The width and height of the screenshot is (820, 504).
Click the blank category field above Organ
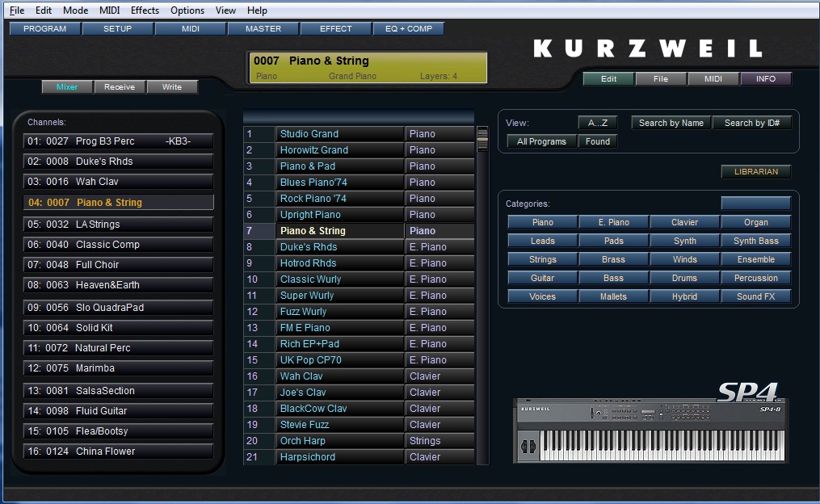(755, 203)
